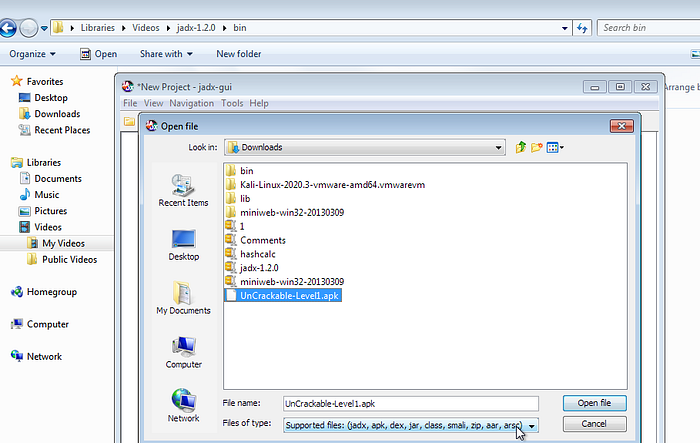
Task: Refresh Explorer address bar location
Action: [582, 28]
